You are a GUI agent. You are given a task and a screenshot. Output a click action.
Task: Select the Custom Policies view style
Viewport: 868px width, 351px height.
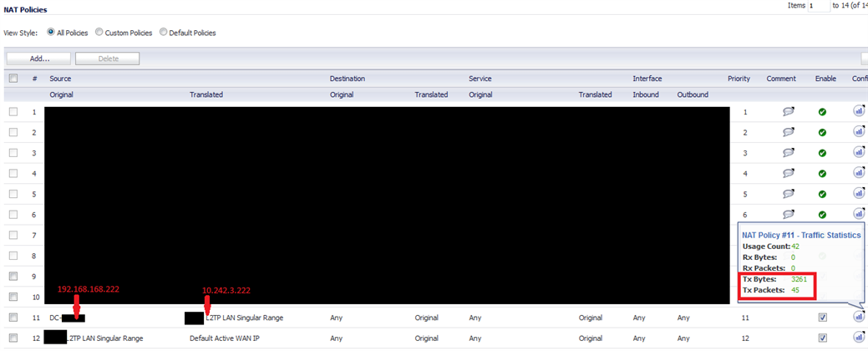(99, 32)
